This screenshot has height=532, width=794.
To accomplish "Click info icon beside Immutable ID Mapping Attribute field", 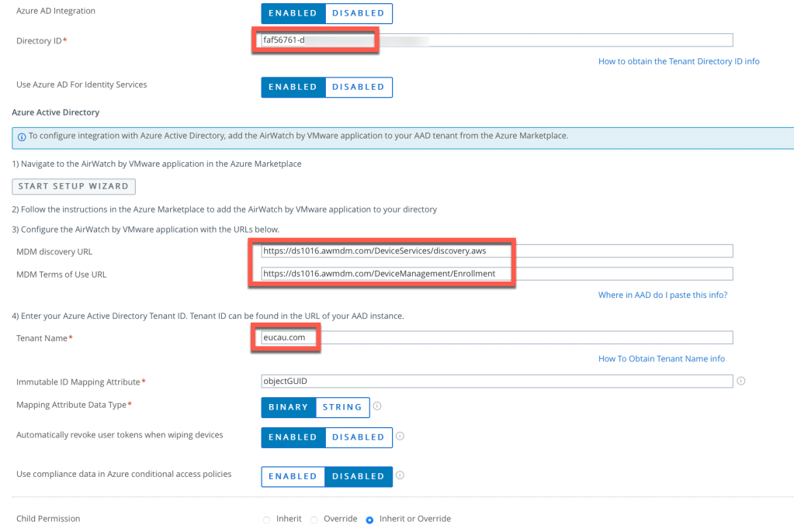I will 741,381.
